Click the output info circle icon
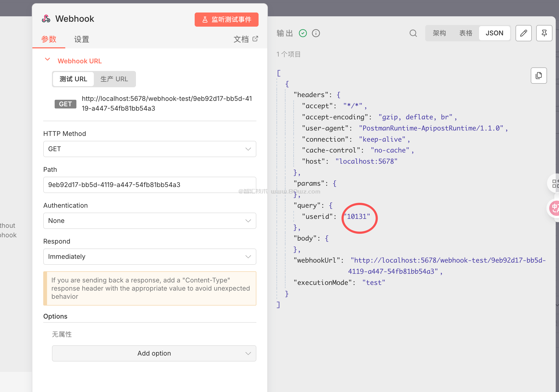The width and height of the screenshot is (559, 392). point(316,33)
